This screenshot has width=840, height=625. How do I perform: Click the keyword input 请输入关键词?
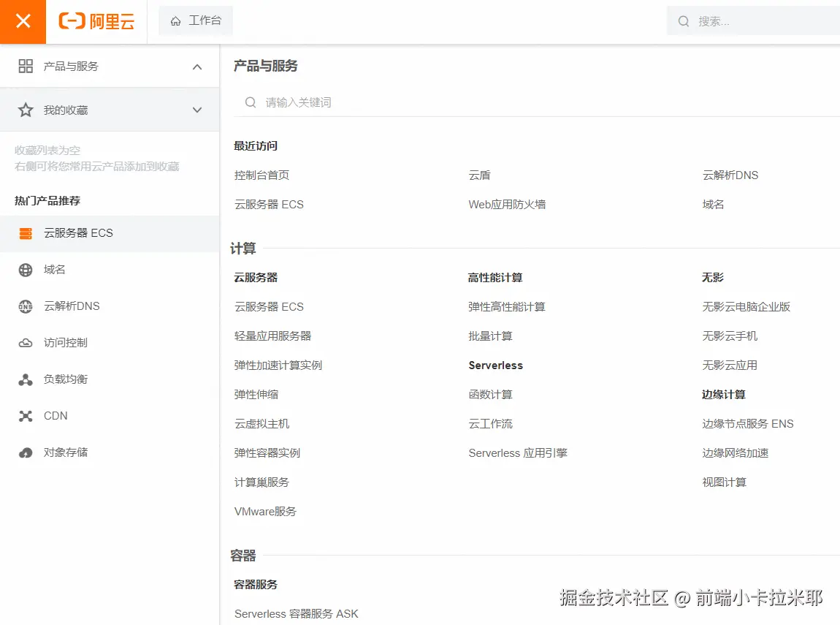coord(538,102)
